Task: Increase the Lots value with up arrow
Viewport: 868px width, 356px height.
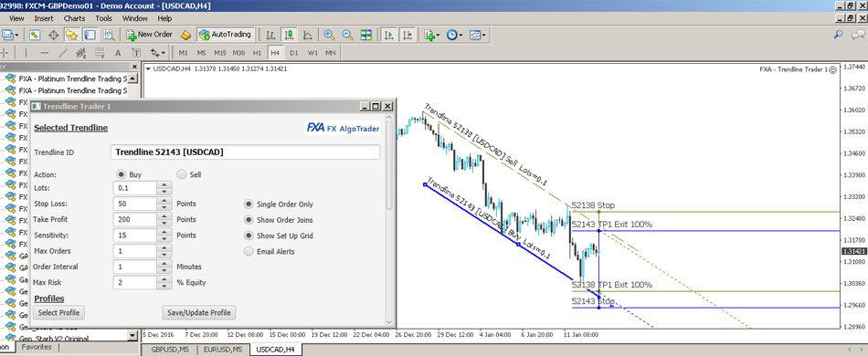Action: pyautogui.click(x=164, y=184)
